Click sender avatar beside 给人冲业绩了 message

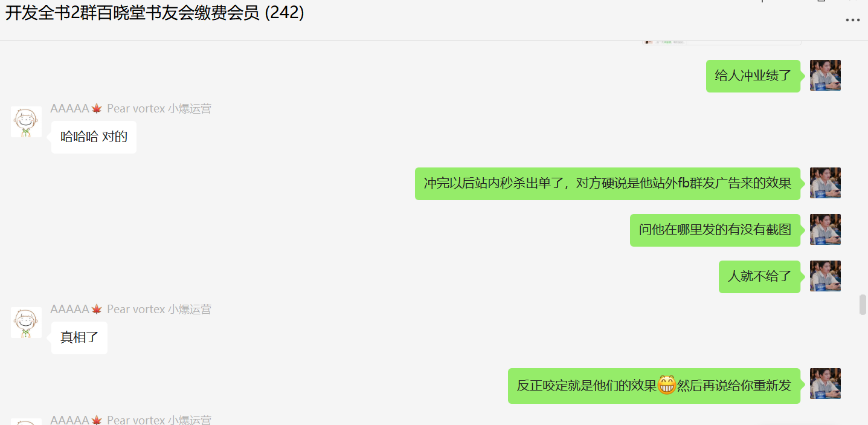(825, 76)
